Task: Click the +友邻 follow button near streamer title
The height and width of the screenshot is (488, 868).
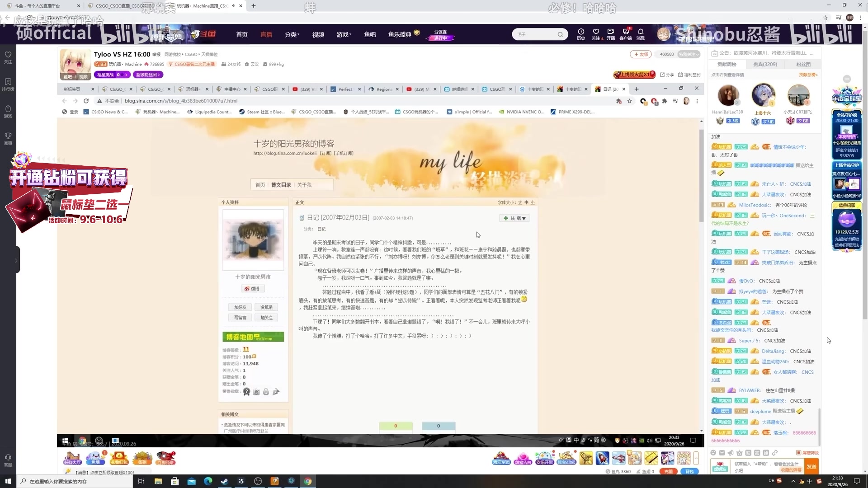Action: click(641, 54)
